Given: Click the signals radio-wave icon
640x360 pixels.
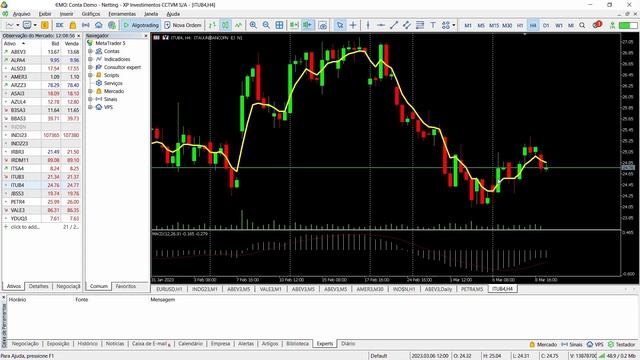Looking at the screenshot, I should (86, 25).
